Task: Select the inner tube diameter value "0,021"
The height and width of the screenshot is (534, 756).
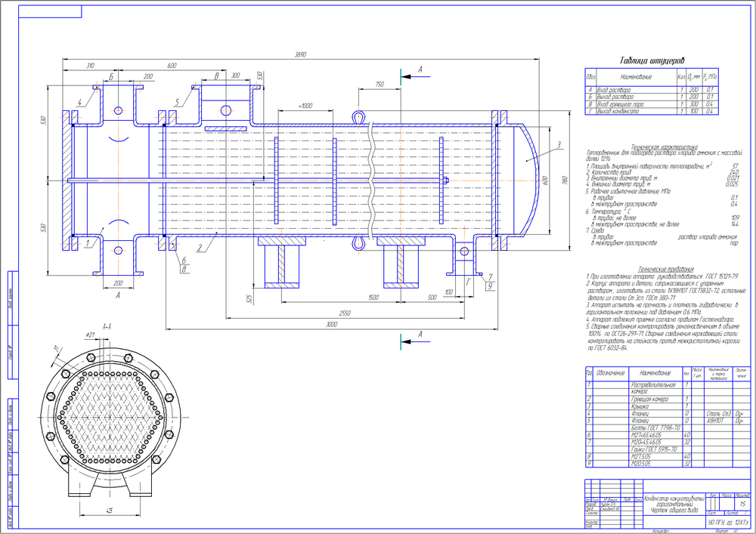Action: click(x=733, y=178)
